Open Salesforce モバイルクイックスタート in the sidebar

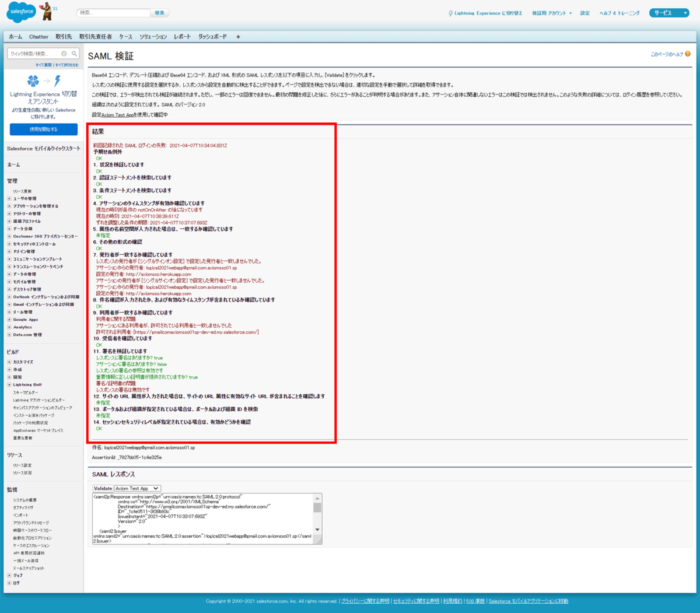coord(44,149)
